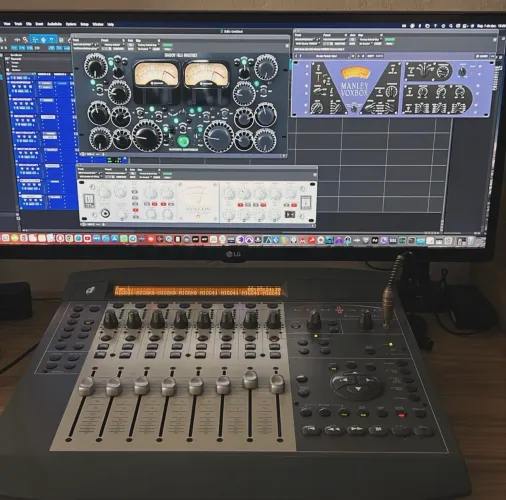This screenshot has width=506, height=500.
Task: Go to next preset in Manley Voxbox toolbar
Action: tap(301, 56)
